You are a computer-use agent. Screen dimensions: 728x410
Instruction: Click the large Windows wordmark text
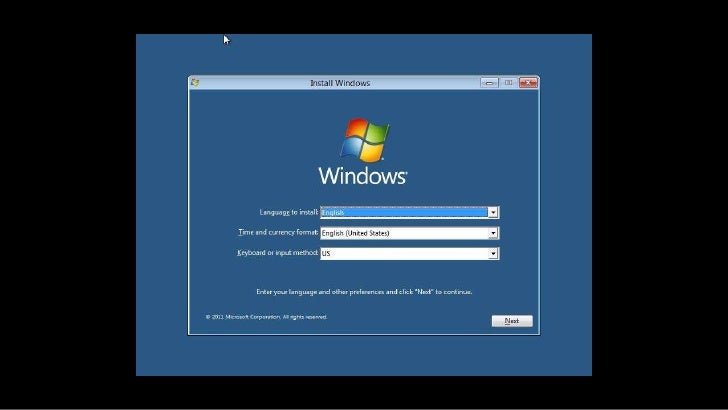(x=363, y=176)
